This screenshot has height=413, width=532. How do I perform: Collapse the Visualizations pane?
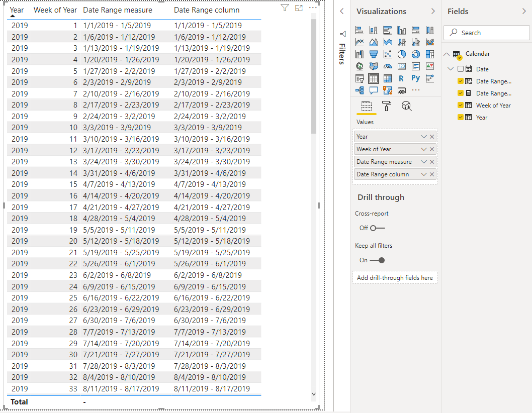433,11
